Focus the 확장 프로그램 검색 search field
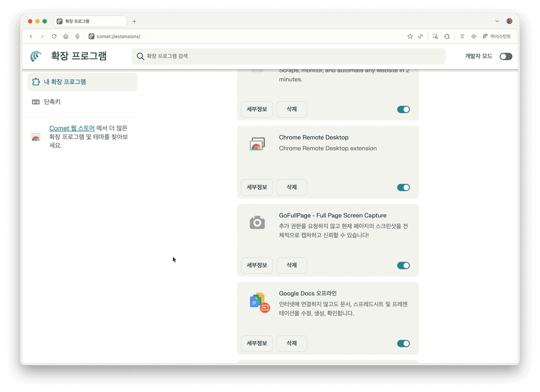Viewport: 540px width, 392px height. click(288, 56)
